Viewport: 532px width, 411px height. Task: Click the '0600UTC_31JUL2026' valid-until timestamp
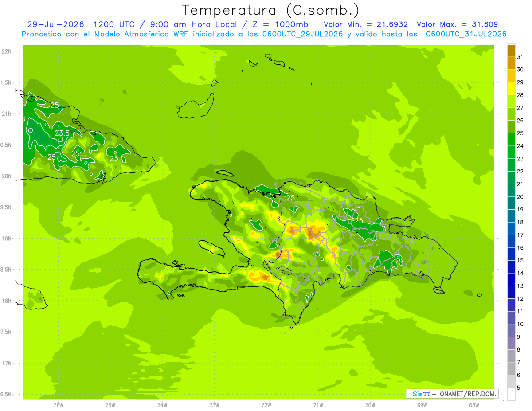click(x=466, y=34)
